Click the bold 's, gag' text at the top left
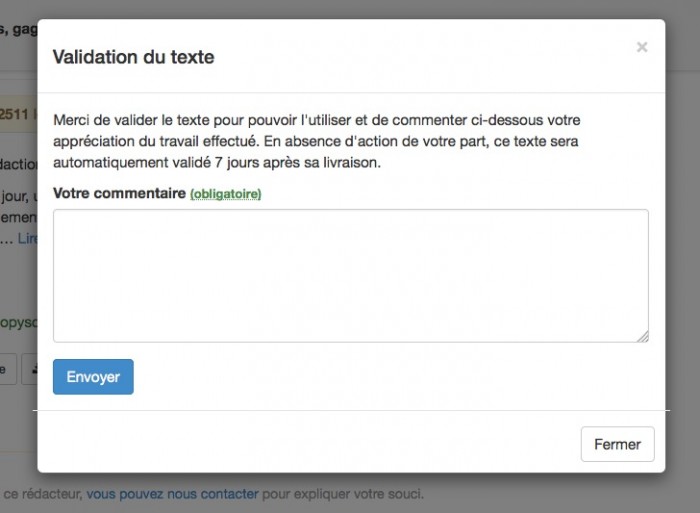 click(x=19, y=29)
